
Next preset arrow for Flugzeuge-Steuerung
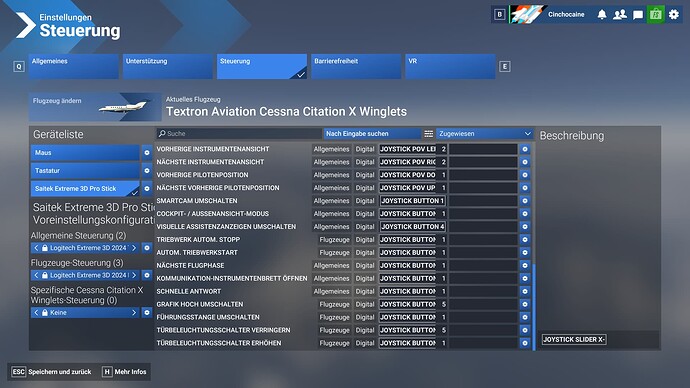(134, 275)
